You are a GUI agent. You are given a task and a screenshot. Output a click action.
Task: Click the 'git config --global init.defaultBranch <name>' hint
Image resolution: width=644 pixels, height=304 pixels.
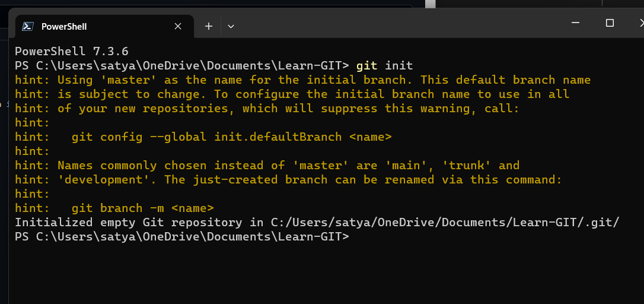(x=232, y=137)
